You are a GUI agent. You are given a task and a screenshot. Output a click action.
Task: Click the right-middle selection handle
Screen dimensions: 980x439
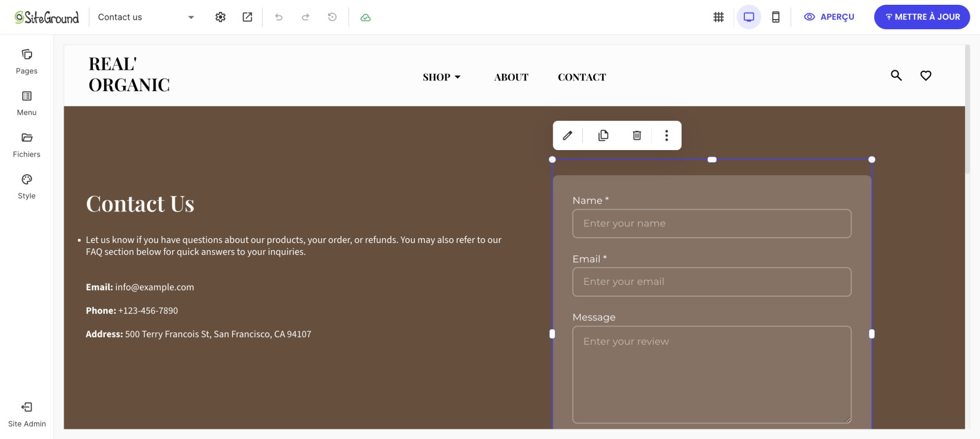[872, 334]
